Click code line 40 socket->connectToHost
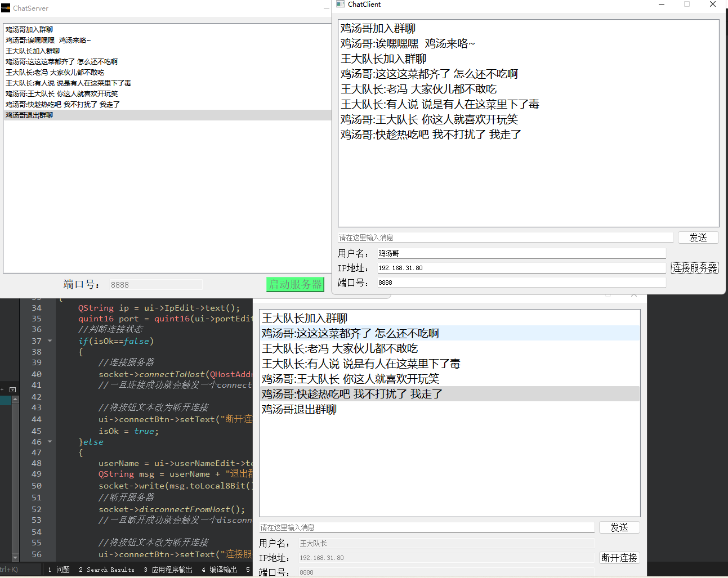 pos(176,374)
